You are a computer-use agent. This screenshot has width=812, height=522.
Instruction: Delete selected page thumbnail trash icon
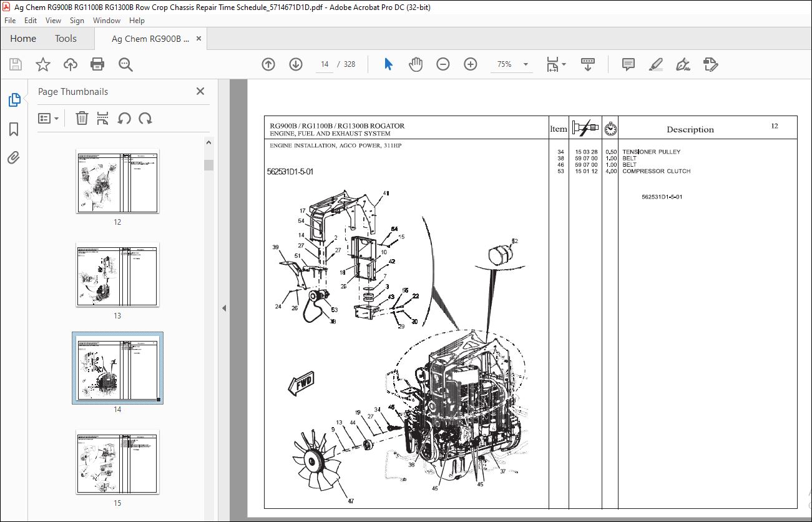tap(82, 118)
